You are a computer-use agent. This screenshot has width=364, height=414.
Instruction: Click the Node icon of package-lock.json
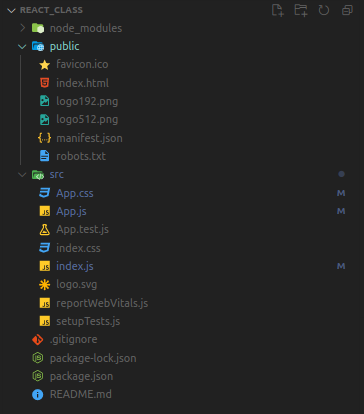pos(38,358)
